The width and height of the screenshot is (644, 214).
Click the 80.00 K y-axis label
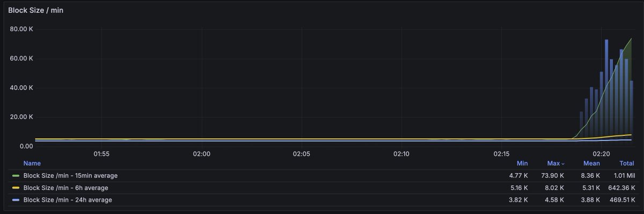tap(21, 29)
